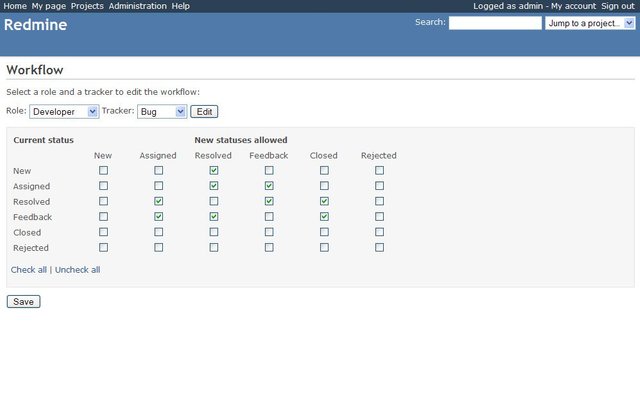
Task: Click the Feedback column header
Action: coord(269,155)
